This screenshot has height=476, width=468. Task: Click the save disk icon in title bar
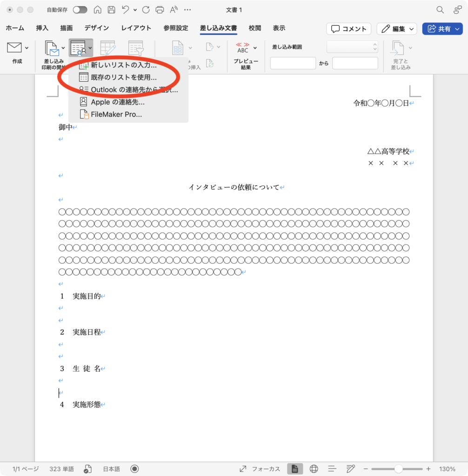111,10
